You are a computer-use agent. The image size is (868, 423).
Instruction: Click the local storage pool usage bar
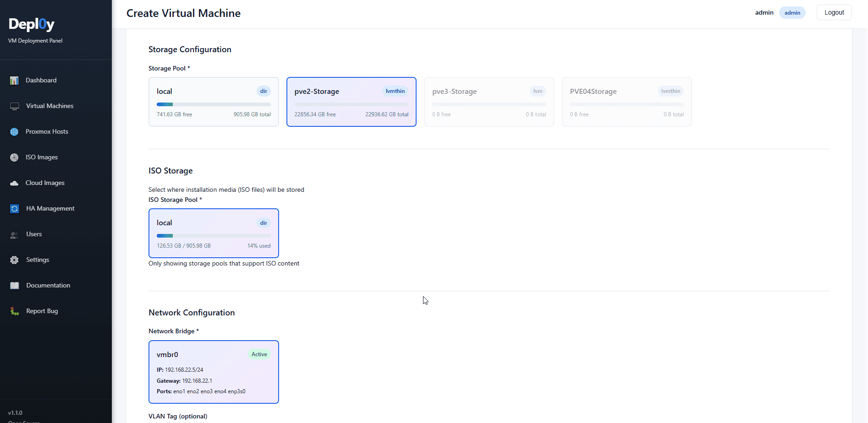pyautogui.click(x=214, y=104)
